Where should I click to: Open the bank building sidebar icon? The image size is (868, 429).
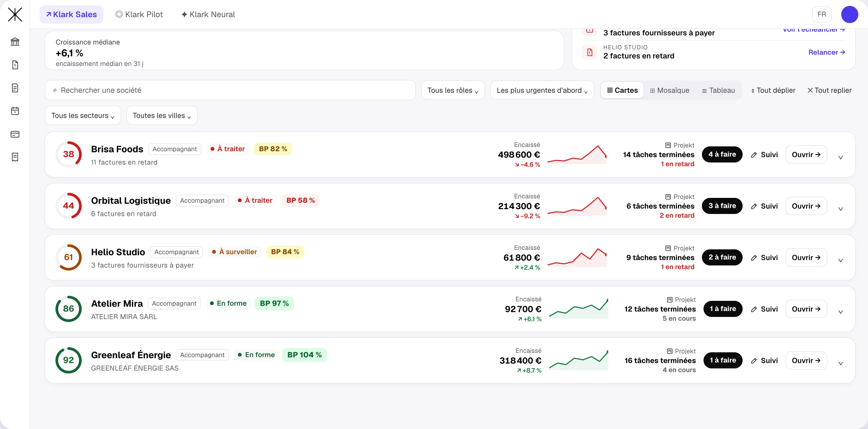[15, 42]
